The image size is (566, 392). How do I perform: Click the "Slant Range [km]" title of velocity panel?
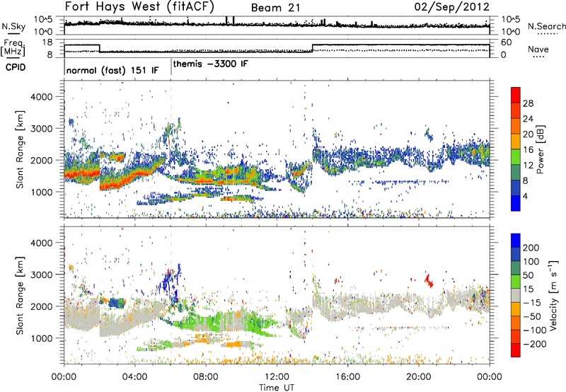click(20, 296)
